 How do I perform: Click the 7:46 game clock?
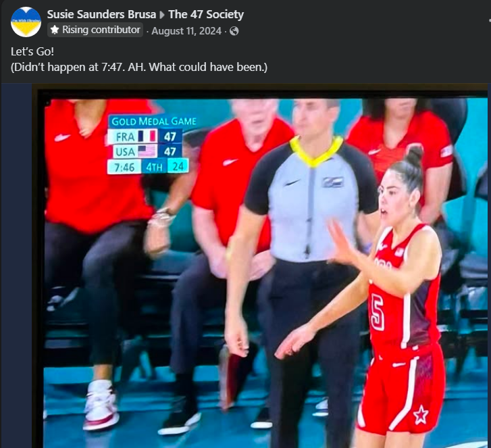point(124,167)
